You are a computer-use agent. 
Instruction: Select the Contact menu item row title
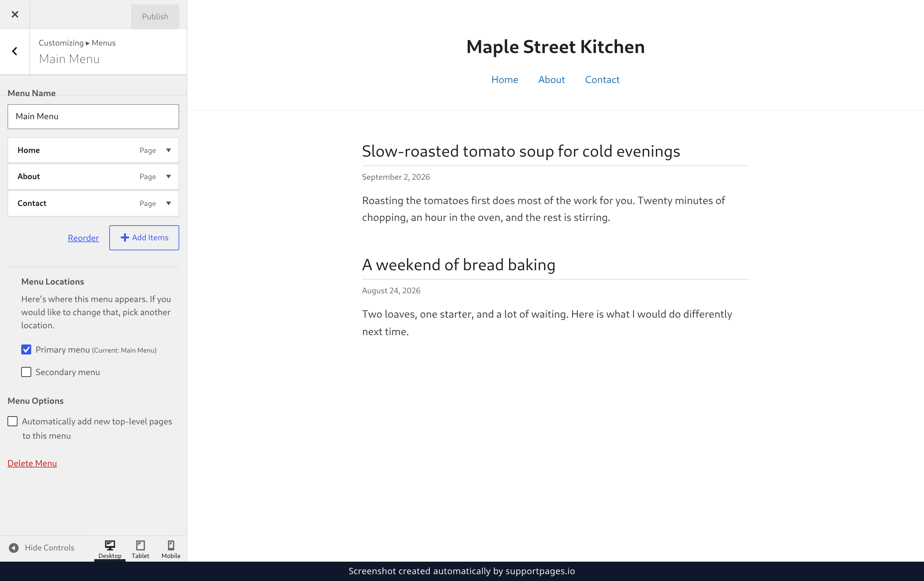point(32,203)
